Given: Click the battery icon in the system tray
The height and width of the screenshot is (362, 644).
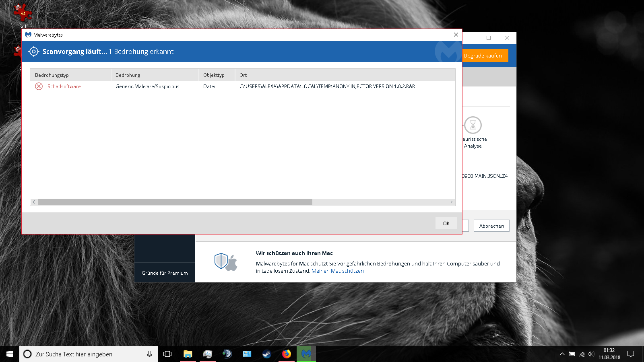Looking at the screenshot, I should 572,354.
